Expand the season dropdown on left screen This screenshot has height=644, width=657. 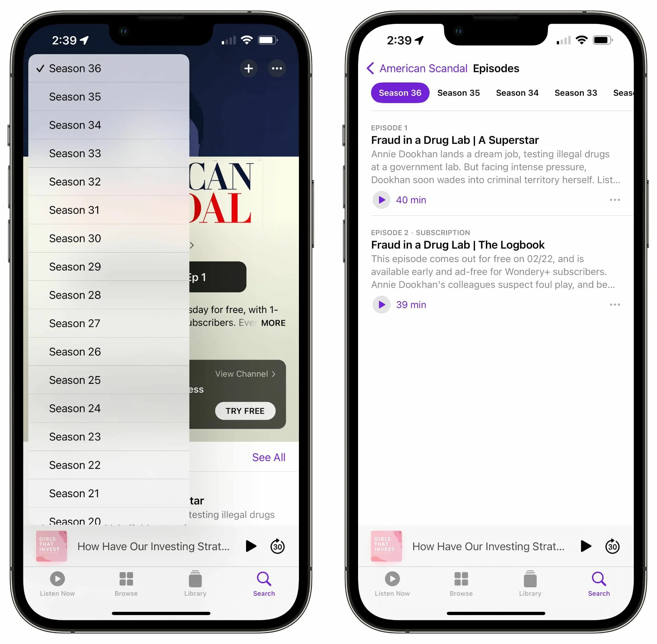108,68
